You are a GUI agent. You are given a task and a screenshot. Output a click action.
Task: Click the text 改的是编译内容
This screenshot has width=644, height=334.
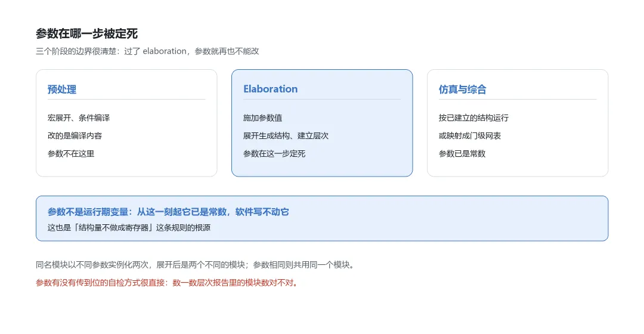[x=75, y=136]
